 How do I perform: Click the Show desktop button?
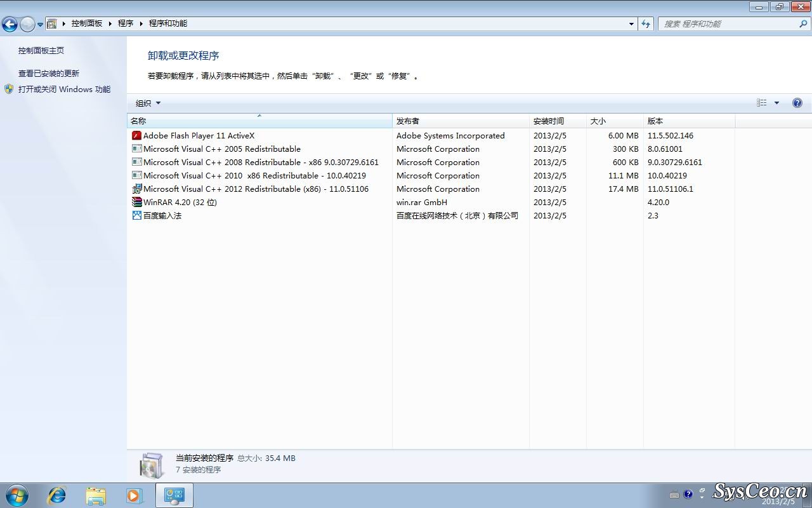(808, 495)
